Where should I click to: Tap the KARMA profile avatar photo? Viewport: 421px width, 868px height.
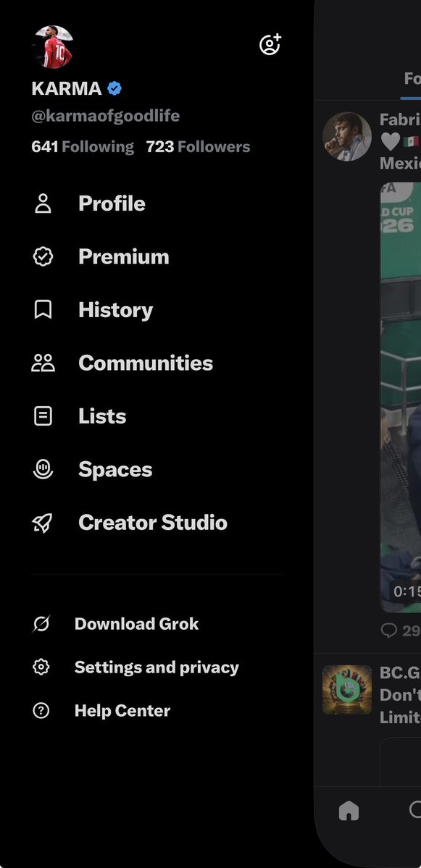pyautogui.click(x=52, y=47)
